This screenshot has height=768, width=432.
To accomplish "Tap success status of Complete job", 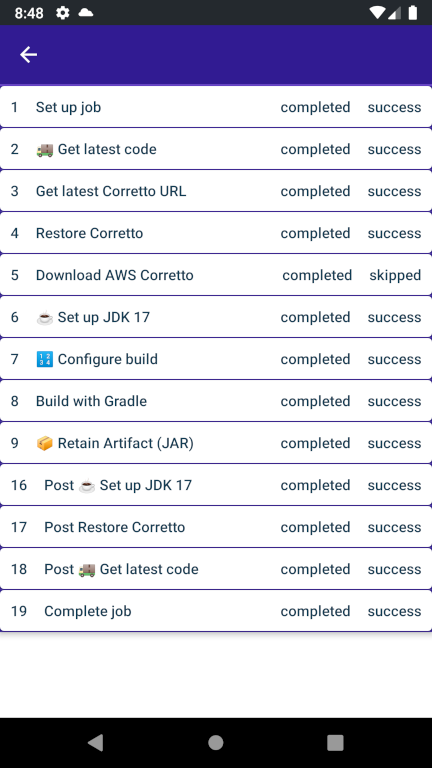I will 394,611.
